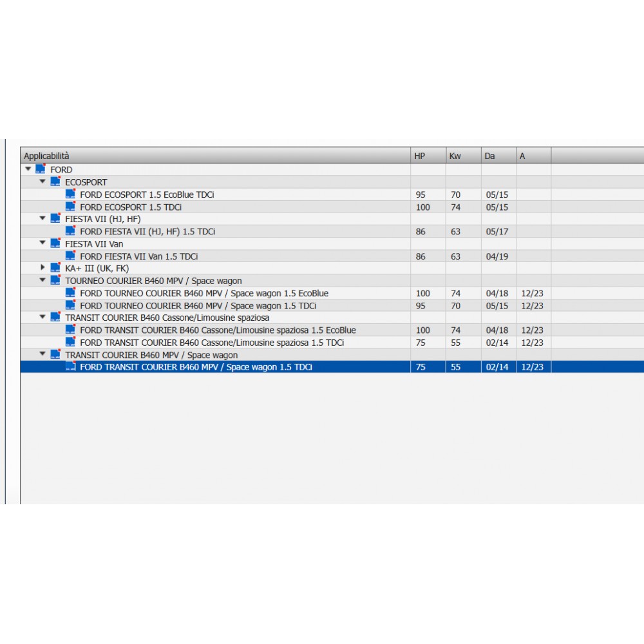Viewport: 644px width, 644px height.
Task: Click the Da column header
Action: click(x=498, y=156)
